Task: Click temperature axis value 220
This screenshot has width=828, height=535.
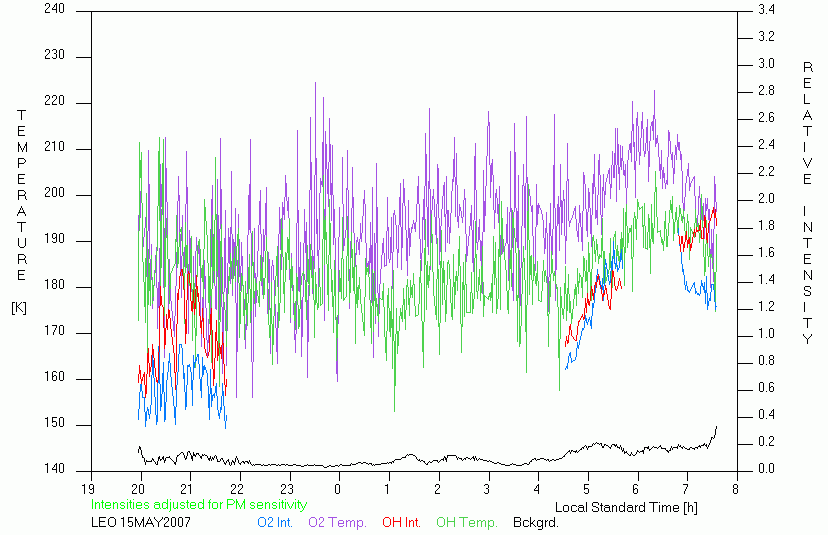Action: tap(54, 101)
